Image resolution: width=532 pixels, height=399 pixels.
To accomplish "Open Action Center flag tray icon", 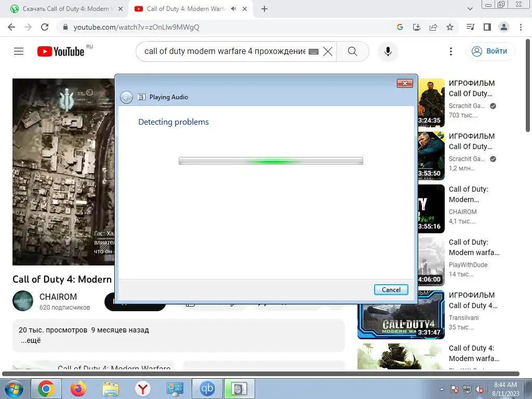I will click(x=455, y=389).
